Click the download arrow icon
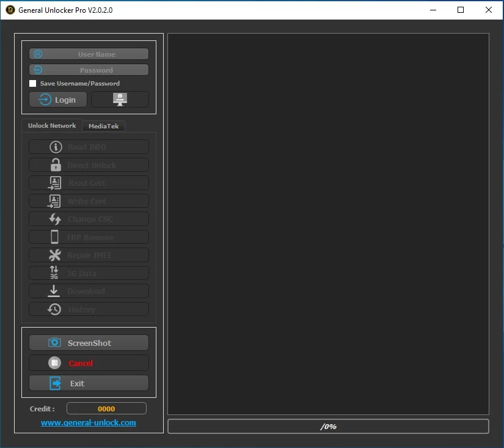 54,291
